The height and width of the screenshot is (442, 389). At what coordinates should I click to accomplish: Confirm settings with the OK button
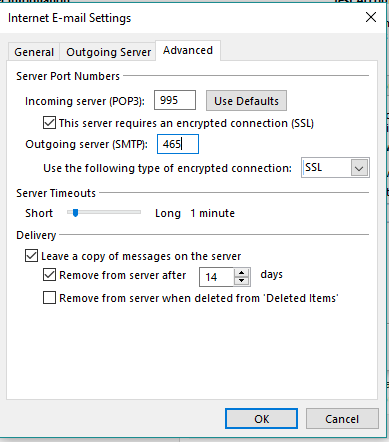(x=261, y=419)
